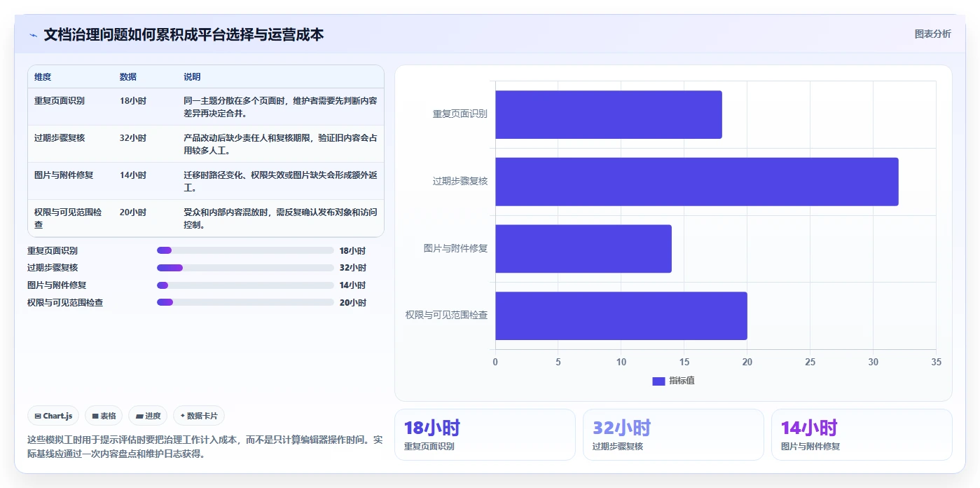Click the header icon before the title

[x=33, y=34]
